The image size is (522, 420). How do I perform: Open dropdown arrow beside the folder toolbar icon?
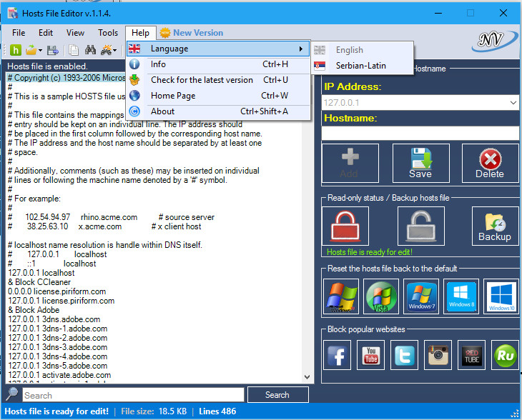pos(40,51)
